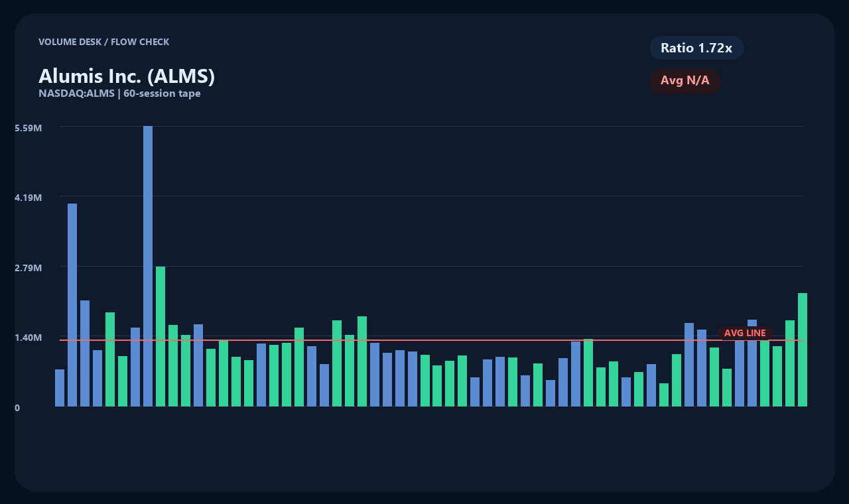Image resolution: width=849 pixels, height=504 pixels.
Task: Select the last green bar on the right
Action: (x=803, y=349)
